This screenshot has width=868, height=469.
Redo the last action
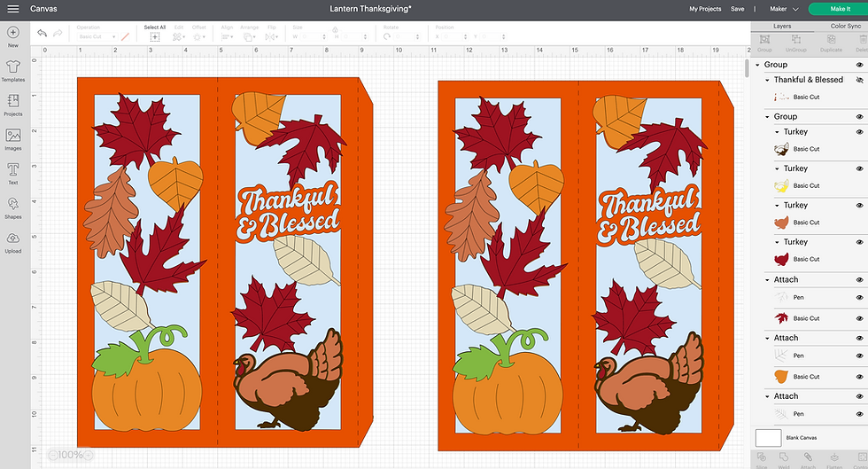(x=58, y=34)
